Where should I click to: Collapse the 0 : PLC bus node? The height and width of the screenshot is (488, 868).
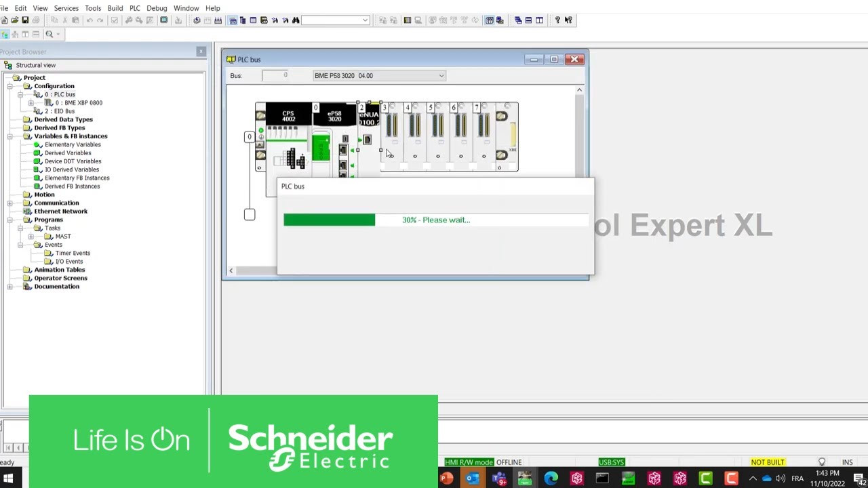coord(20,94)
